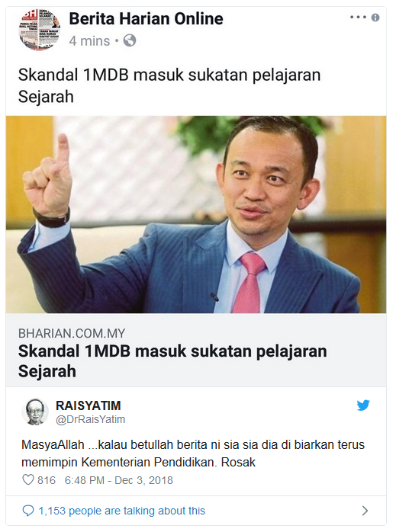The image size is (396, 532).
Task: Open the article photo of the man pointing up
Action: click(196, 214)
